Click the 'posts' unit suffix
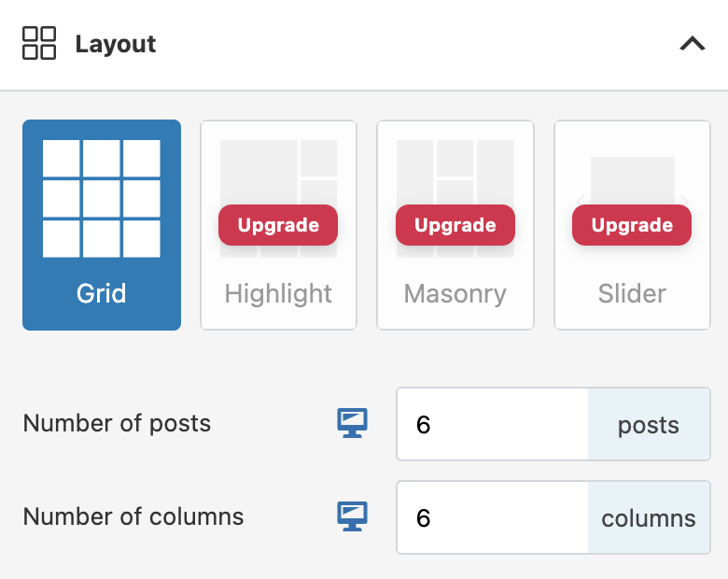Screen dimensions: 728x579 click(x=648, y=425)
